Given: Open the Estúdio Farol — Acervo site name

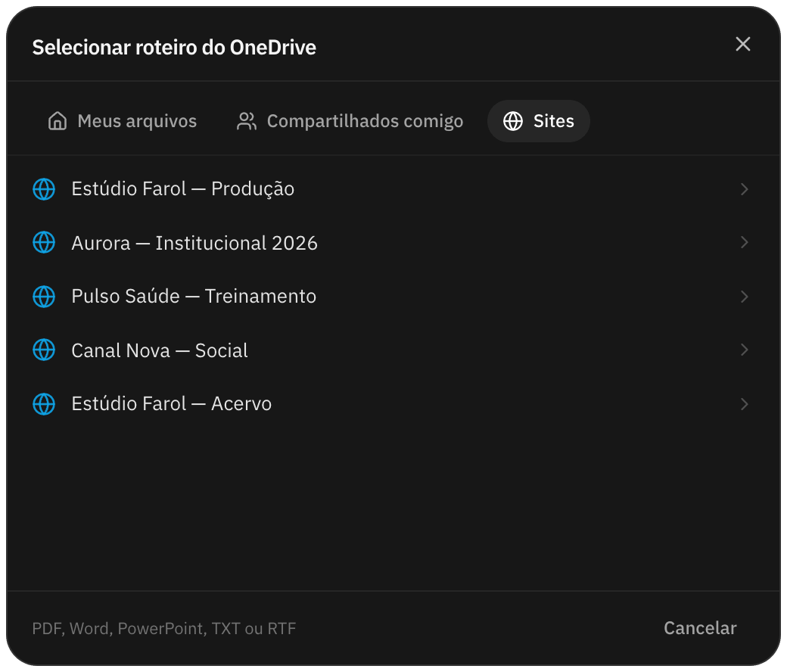Looking at the screenshot, I should click(x=171, y=403).
